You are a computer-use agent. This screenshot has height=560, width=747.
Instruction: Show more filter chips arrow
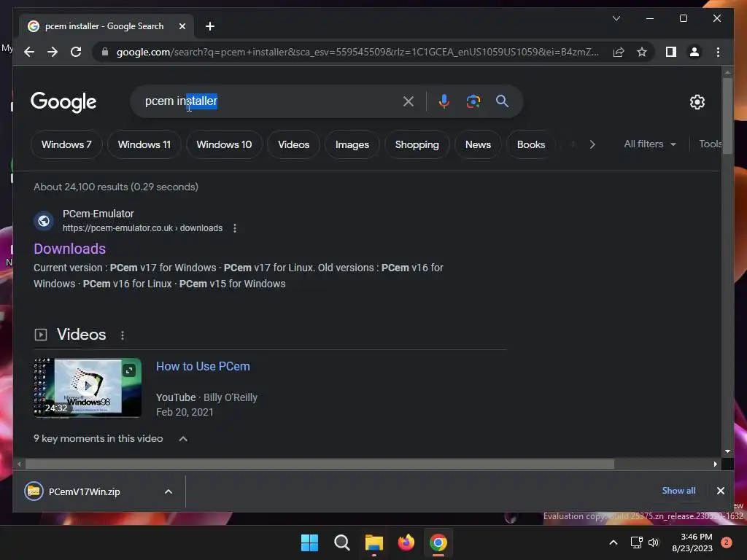[x=592, y=144]
